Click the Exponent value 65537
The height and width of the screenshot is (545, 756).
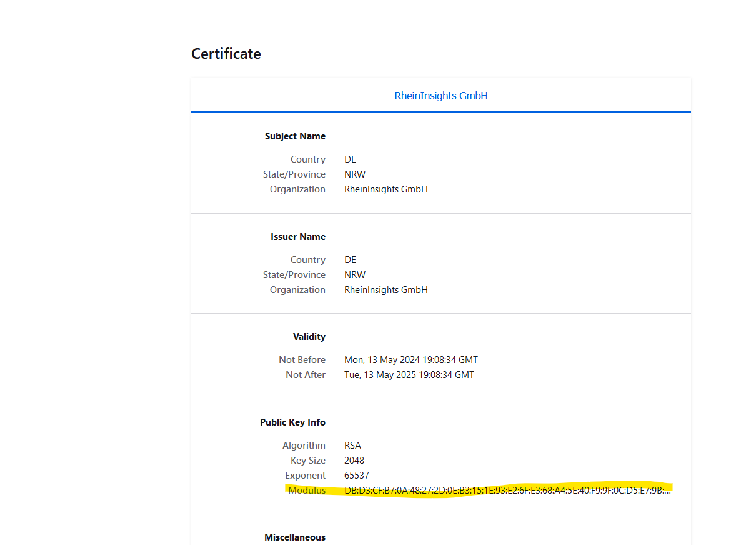tap(357, 476)
